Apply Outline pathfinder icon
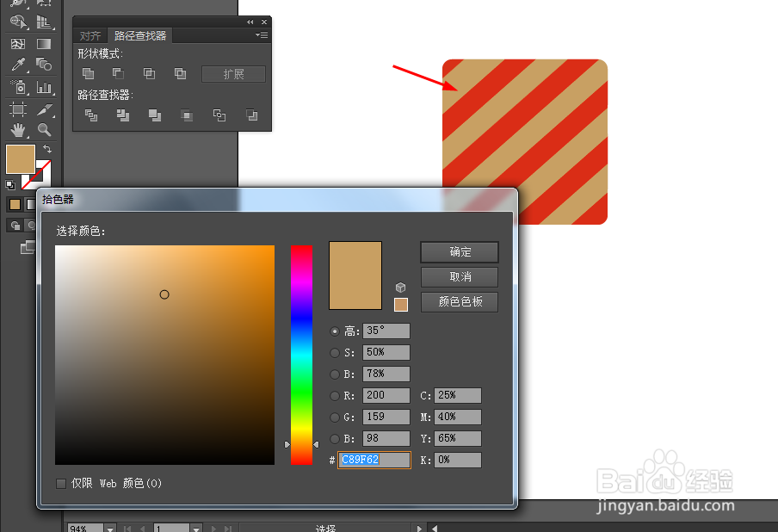This screenshot has height=532, width=778. point(219,115)
